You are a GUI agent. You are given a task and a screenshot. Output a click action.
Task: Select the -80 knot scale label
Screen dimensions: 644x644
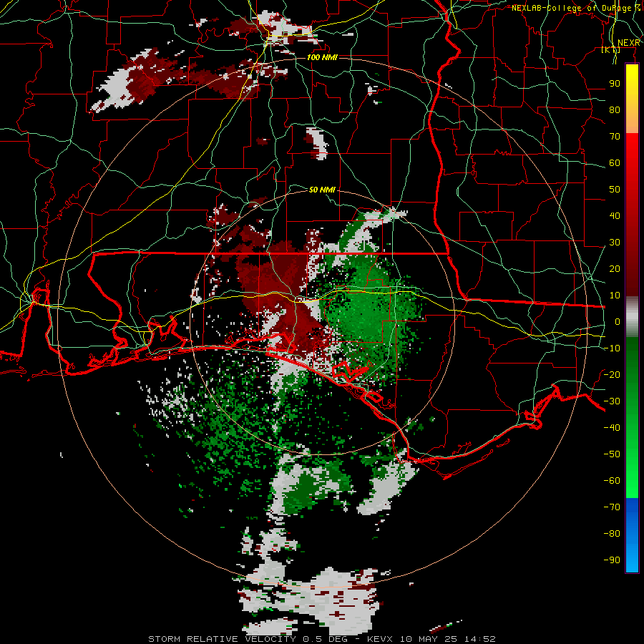pos(612,534)
